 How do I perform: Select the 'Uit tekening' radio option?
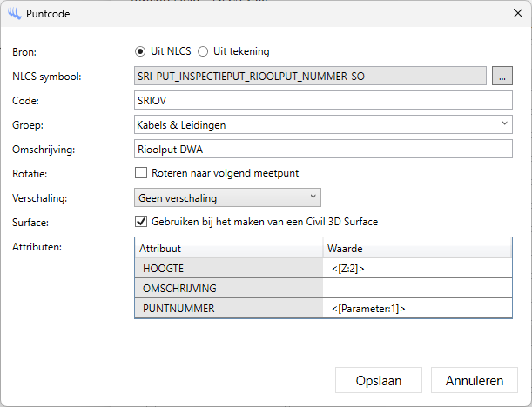tap(204, 51)
